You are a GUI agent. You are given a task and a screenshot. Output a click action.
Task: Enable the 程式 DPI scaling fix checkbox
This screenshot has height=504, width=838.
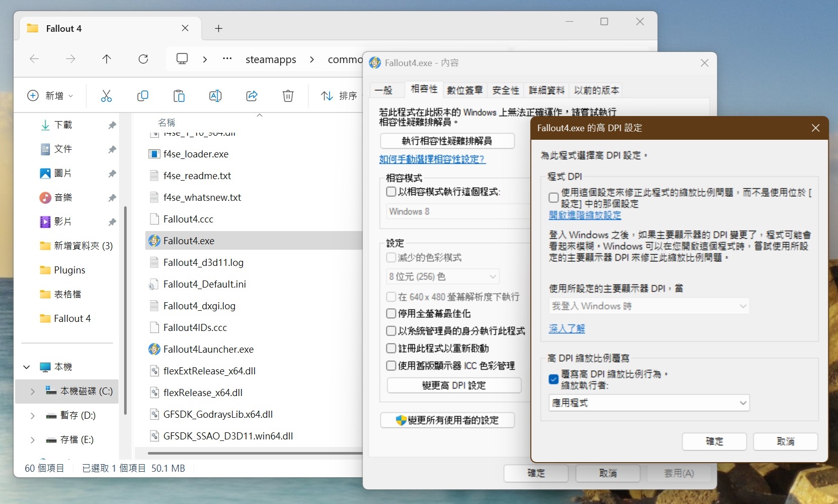click(x=553, y=198)
